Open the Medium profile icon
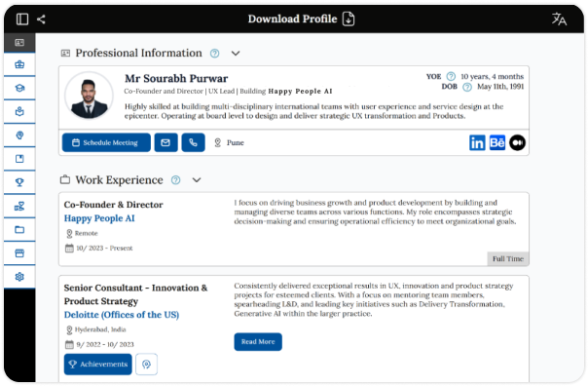Screen dimensions: 588x386 (x=518, y=142)
